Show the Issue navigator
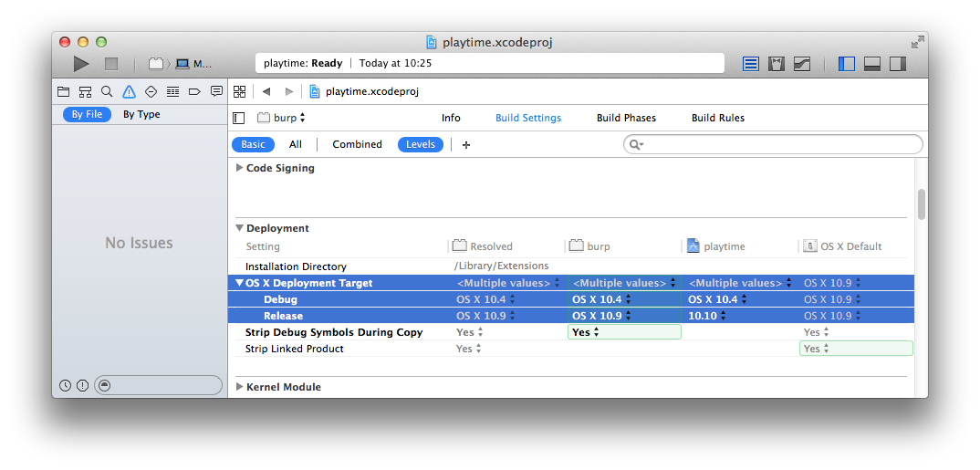The image size is (980, 470). [x=129, y=92]
